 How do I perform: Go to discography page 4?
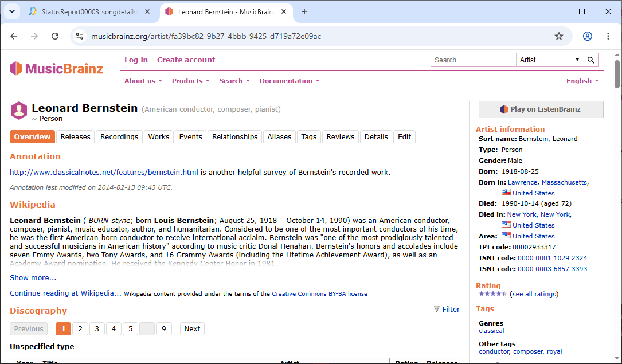tap(114, 328)
